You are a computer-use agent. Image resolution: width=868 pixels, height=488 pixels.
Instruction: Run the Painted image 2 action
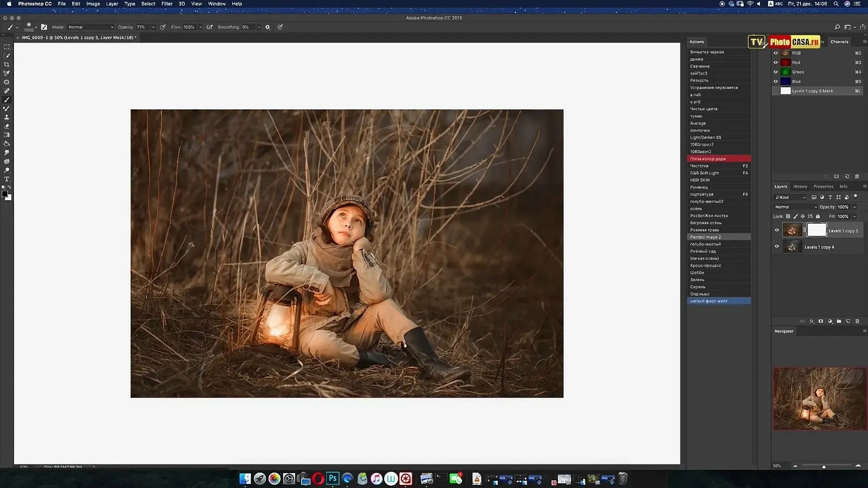pyautogui.click(x=705, y=237)
